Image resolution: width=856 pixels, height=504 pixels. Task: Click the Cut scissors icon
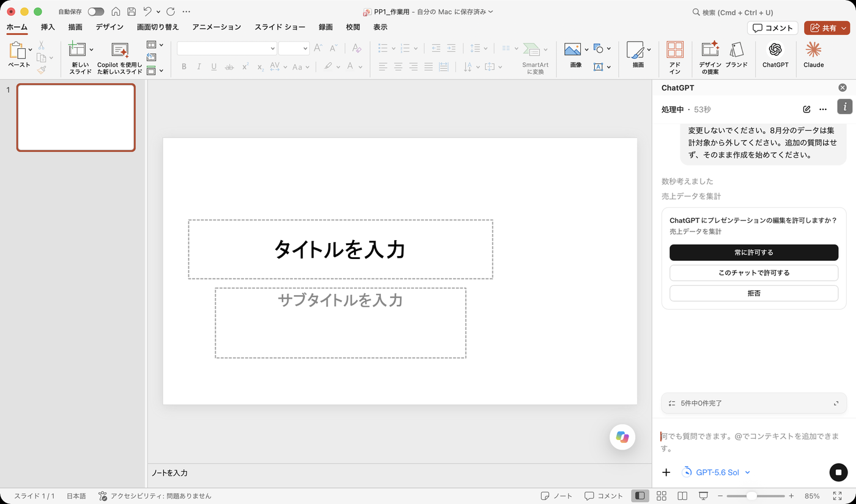point(41,45)
